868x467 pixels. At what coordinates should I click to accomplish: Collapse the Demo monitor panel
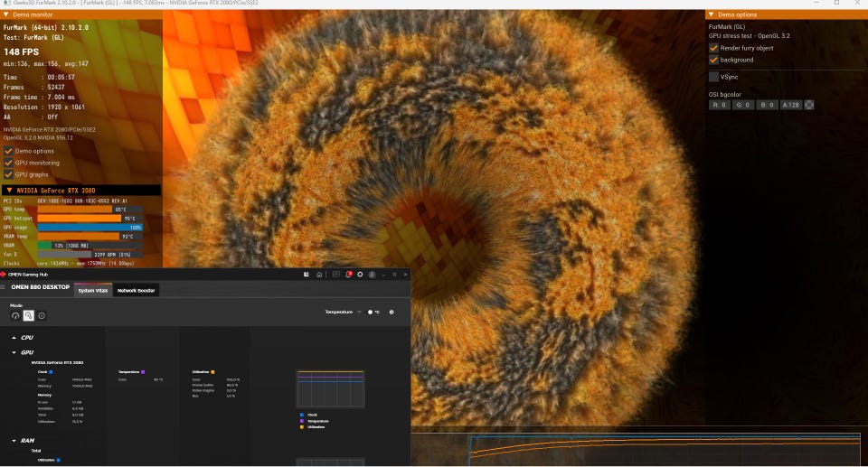tap(5, 14)
